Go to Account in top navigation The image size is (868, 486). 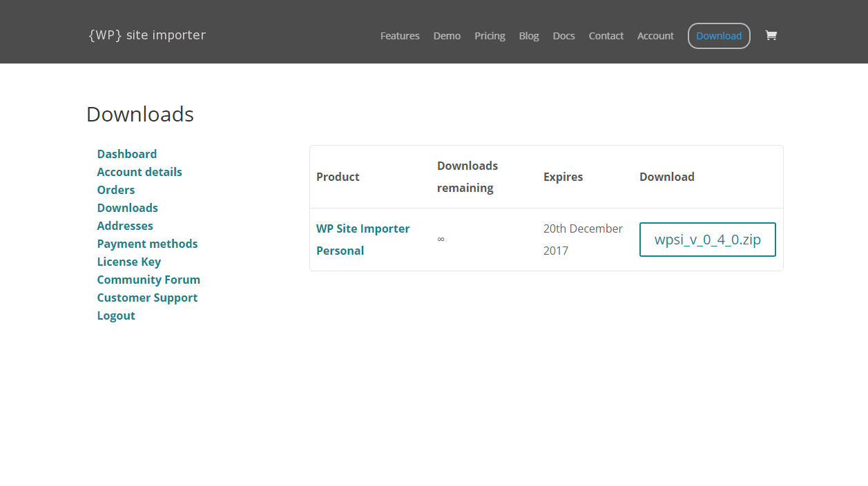[655, 36]
